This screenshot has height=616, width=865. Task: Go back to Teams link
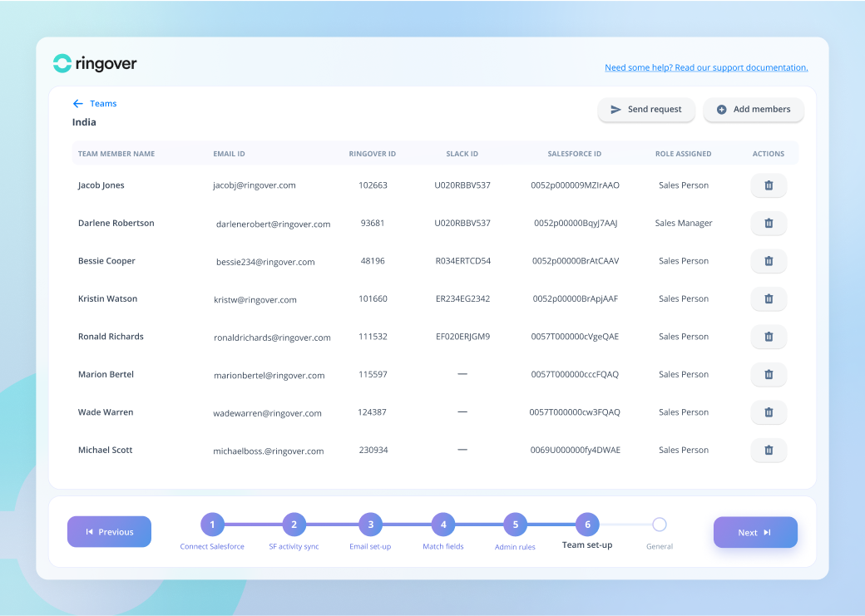point(103,104)
